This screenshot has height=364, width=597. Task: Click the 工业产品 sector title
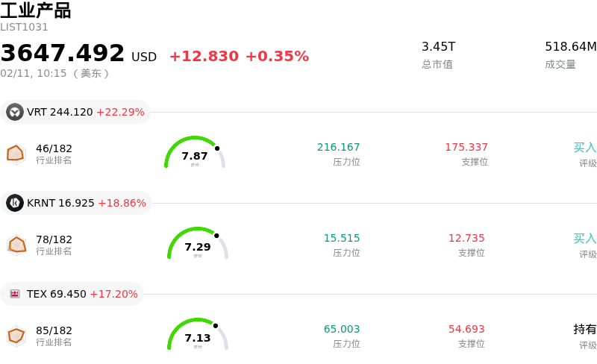[x=36, y=10]
